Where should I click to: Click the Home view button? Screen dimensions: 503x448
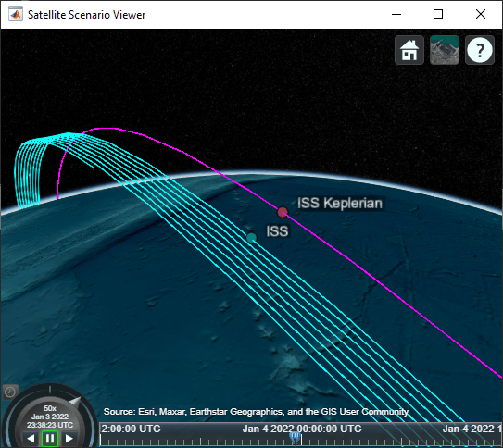(409, 50)
